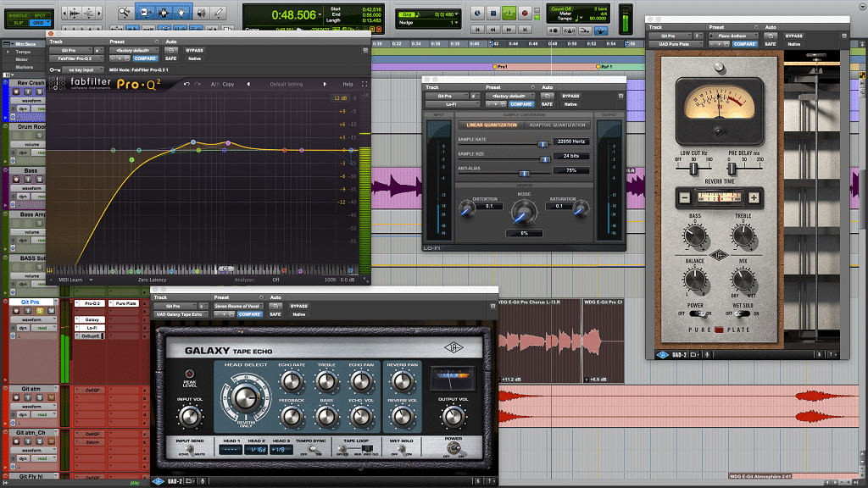Image resolution: width=868 pixels, height=488 pixels.
Task: Adjust the Lo-Fi Sample Rate slider
Action: (x=542, y=144)
